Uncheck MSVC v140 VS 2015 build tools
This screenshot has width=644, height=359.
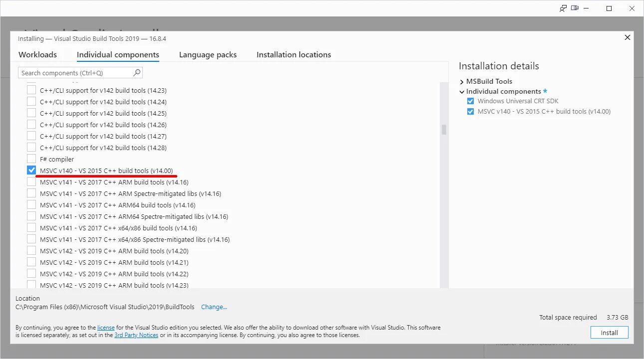(x=31, y=171)
